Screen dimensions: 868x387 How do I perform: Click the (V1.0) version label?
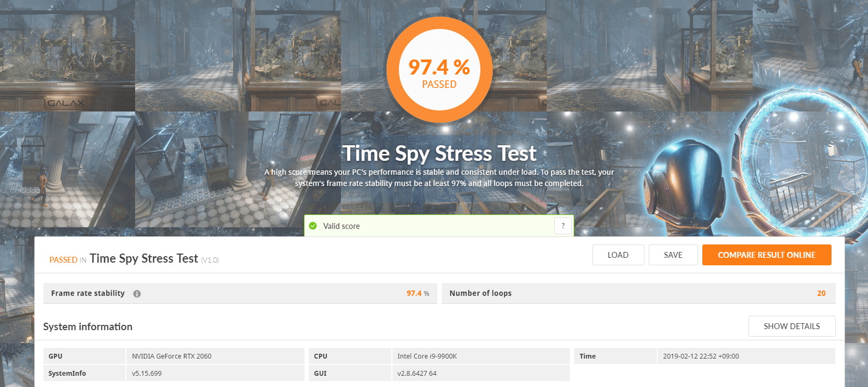[210, 261]
